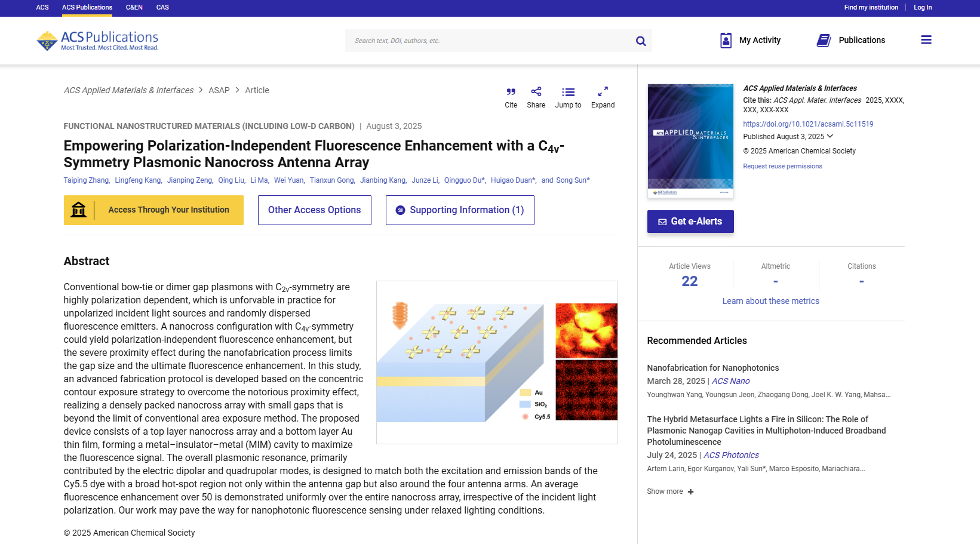Open the Cite quotation icon
Image resolution: width=980 pixels, height=544 pixels.
click(511, 92)
